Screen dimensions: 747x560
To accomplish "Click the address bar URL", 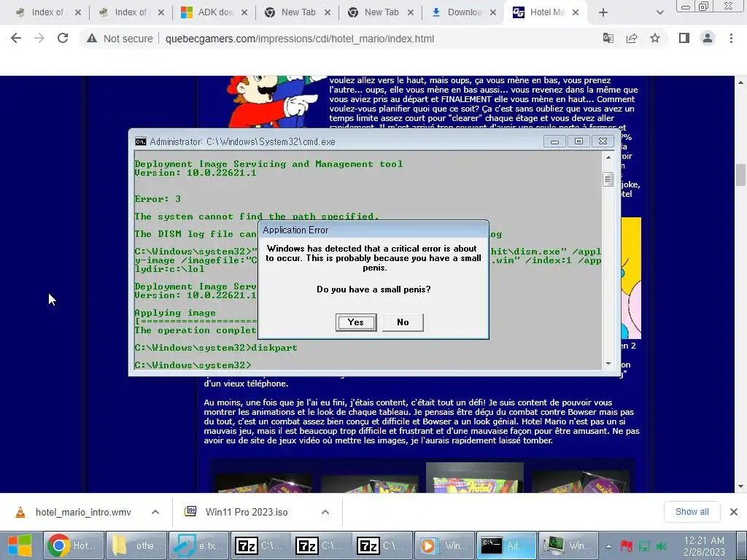I will click(x=300, y=39).
